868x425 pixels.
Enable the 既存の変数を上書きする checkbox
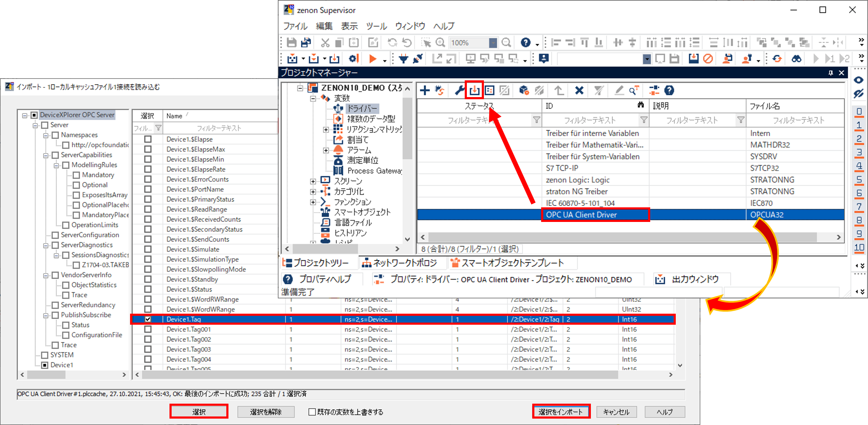click(x=312, y=412)
